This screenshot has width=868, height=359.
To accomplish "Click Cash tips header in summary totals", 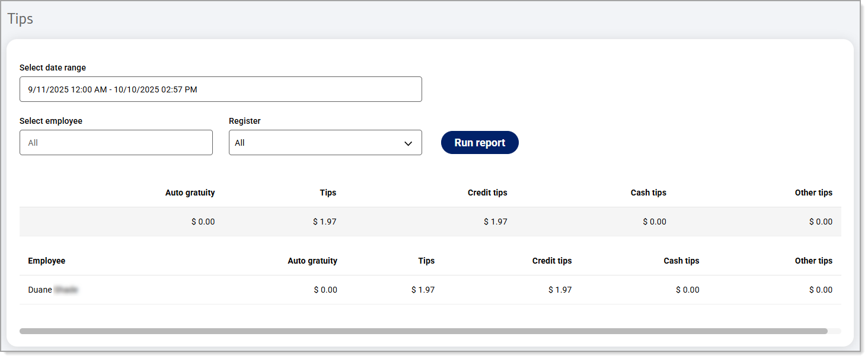I will tap(648, 193).
